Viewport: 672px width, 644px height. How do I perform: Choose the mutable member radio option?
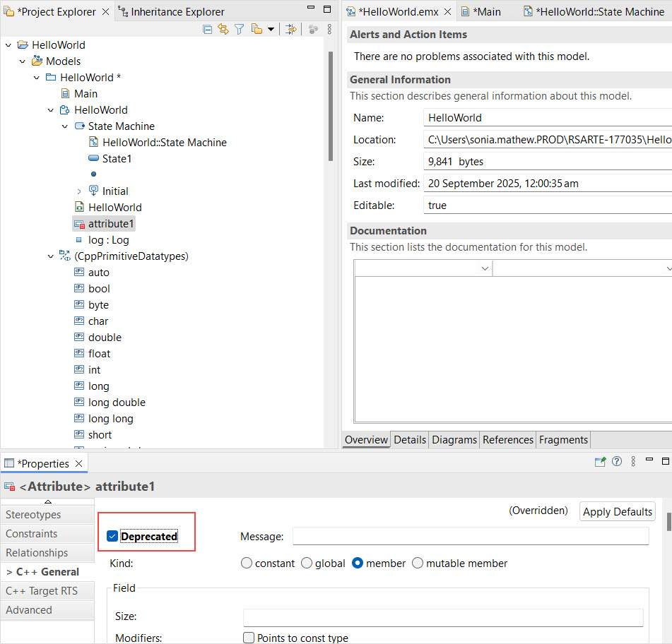tap(418, 563)
